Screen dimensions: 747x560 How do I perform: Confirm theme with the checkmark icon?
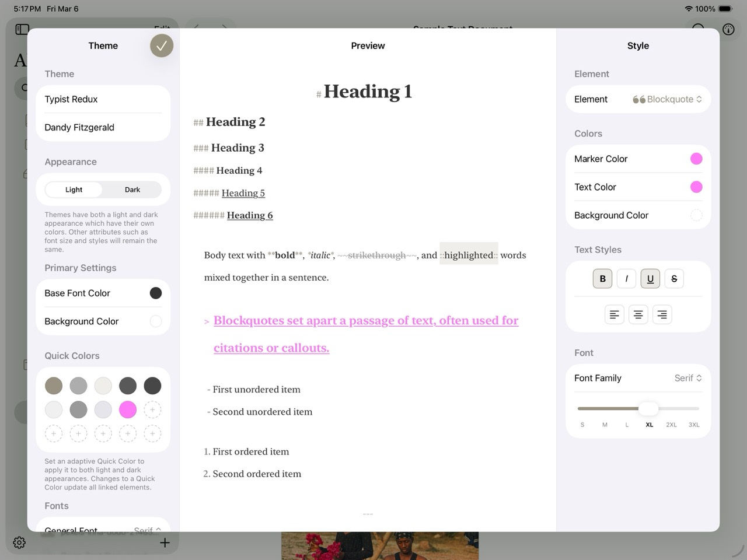(162, 45)
